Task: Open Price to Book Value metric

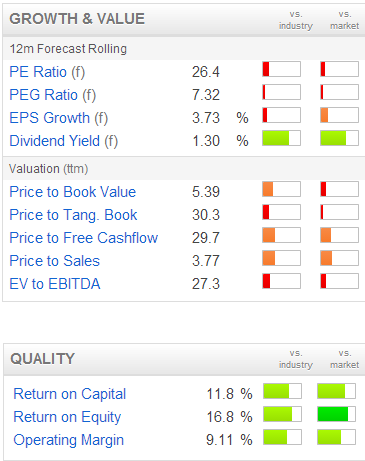Action: [x=73, y=192]
